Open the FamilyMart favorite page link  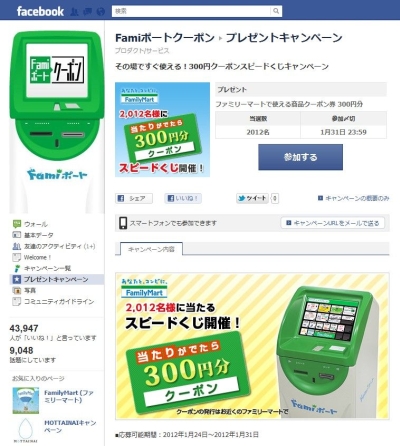[69, 396]
